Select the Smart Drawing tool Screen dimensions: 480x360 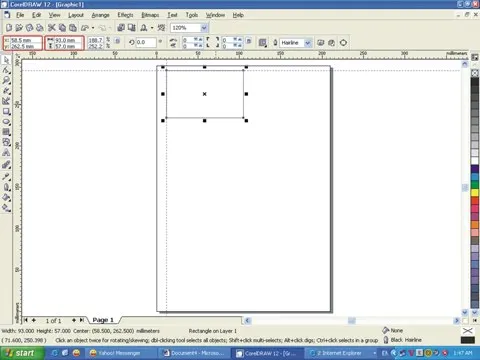pyautogui.click(x=6, y=101)
